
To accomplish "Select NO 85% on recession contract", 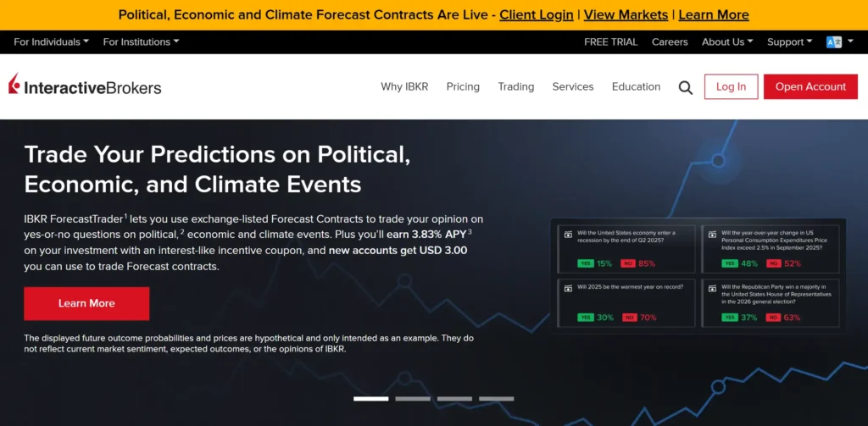I will tap(637, 263).
